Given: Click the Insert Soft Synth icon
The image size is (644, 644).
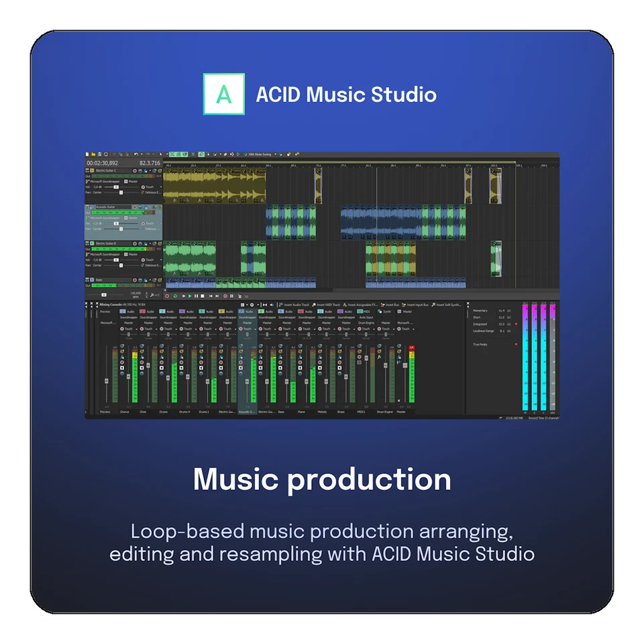Looking at the screenshot, I should click(x=433, y=305).
